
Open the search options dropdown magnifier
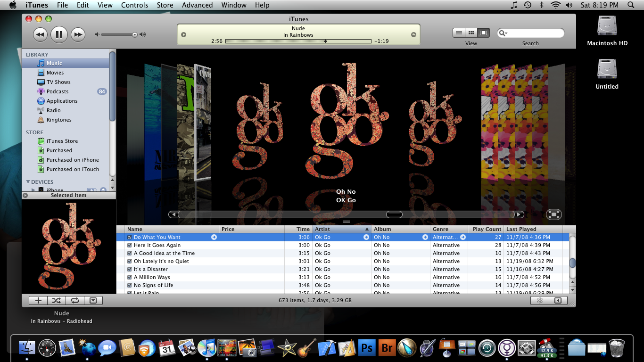coord(503,33)
